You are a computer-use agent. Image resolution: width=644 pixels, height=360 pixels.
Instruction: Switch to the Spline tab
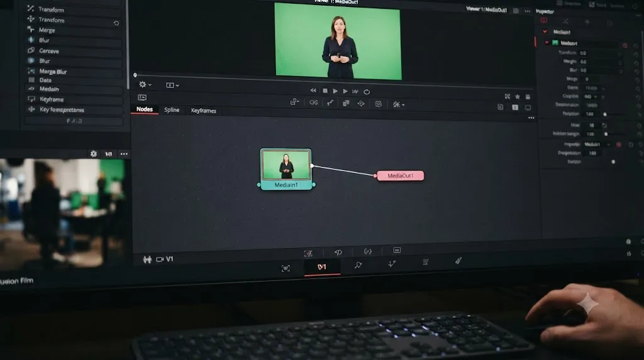tap(172, 110)
